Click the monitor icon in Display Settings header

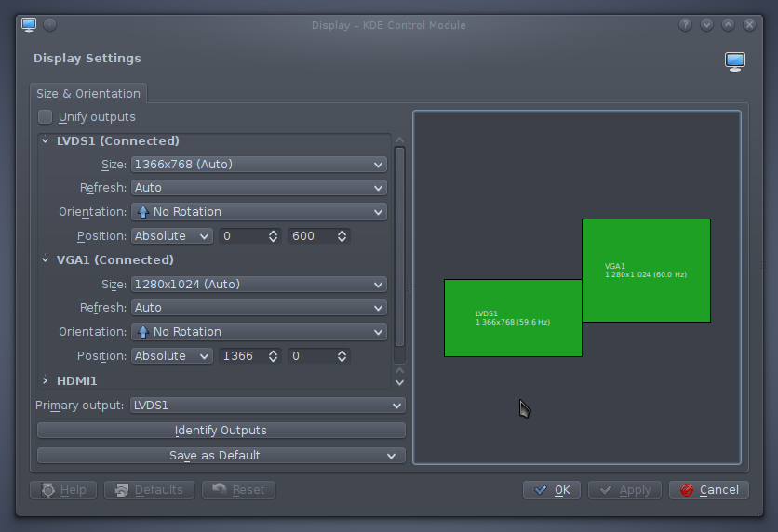tap(735, 61)
